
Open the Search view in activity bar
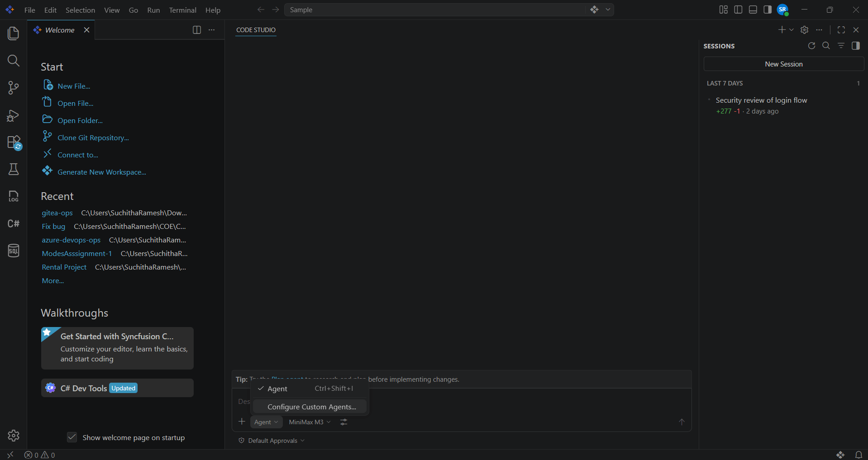click(x=14, y=61)
